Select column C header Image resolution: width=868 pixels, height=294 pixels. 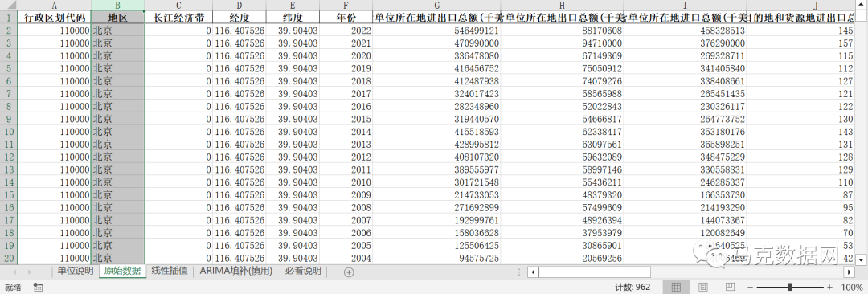(x=178, y=5)
